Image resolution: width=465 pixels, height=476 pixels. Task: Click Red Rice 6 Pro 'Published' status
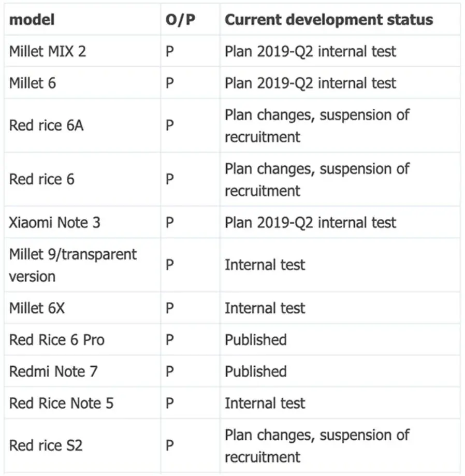pyautogui.click(x=256, y=340)
